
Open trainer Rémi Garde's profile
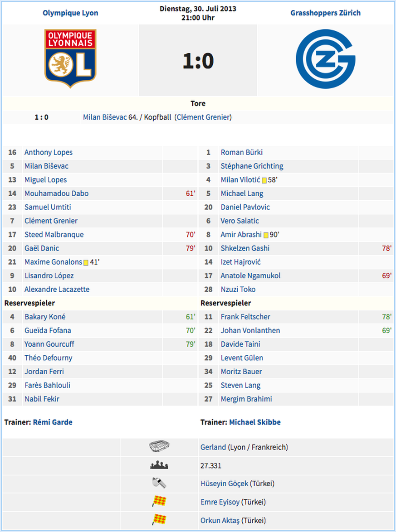(x=53, y=422)
